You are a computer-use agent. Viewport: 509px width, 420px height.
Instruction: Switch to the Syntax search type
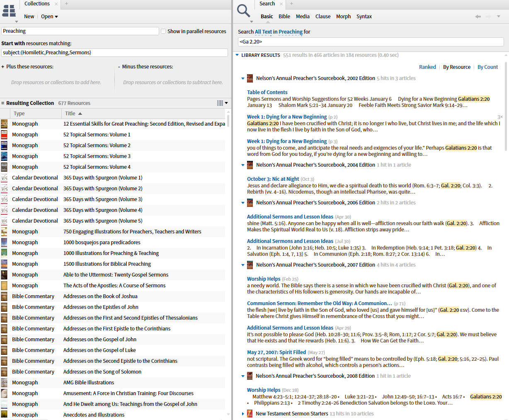point(364,17)
